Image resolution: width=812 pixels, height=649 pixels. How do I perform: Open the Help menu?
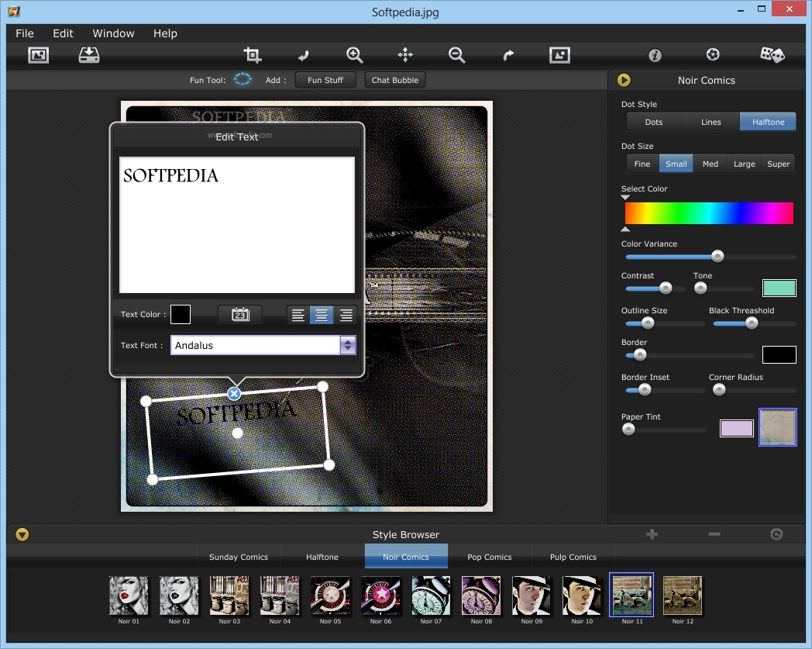tap(165, 33)
